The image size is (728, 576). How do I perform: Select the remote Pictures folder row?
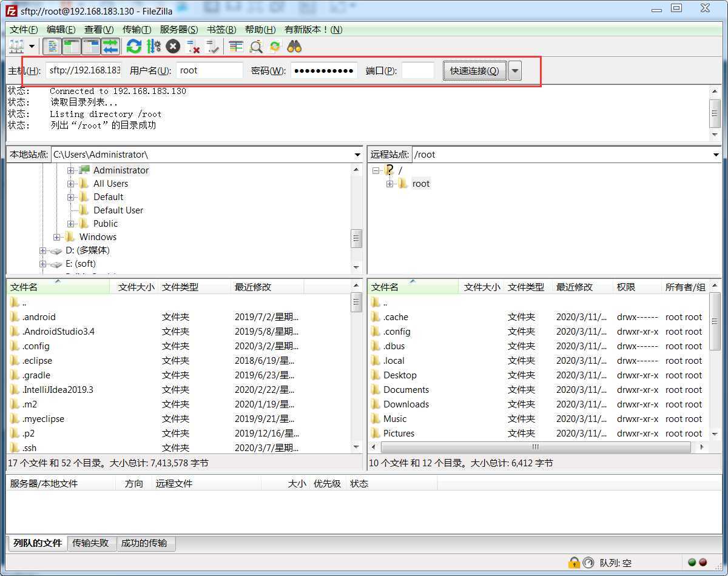pos(538,434)
